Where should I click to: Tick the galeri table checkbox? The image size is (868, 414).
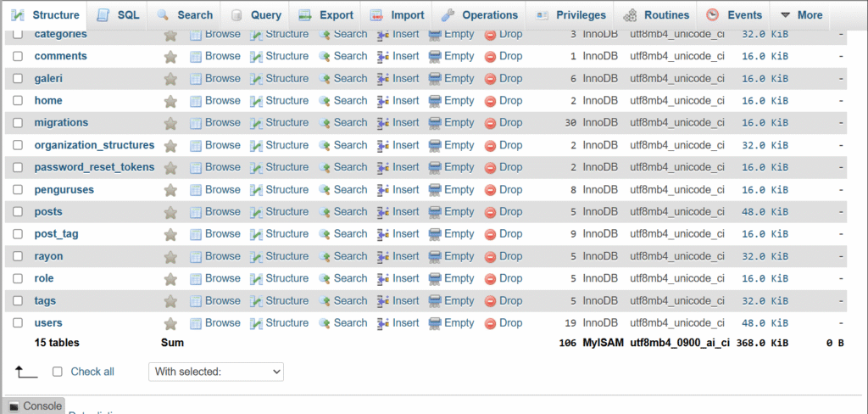coord(18,78)
